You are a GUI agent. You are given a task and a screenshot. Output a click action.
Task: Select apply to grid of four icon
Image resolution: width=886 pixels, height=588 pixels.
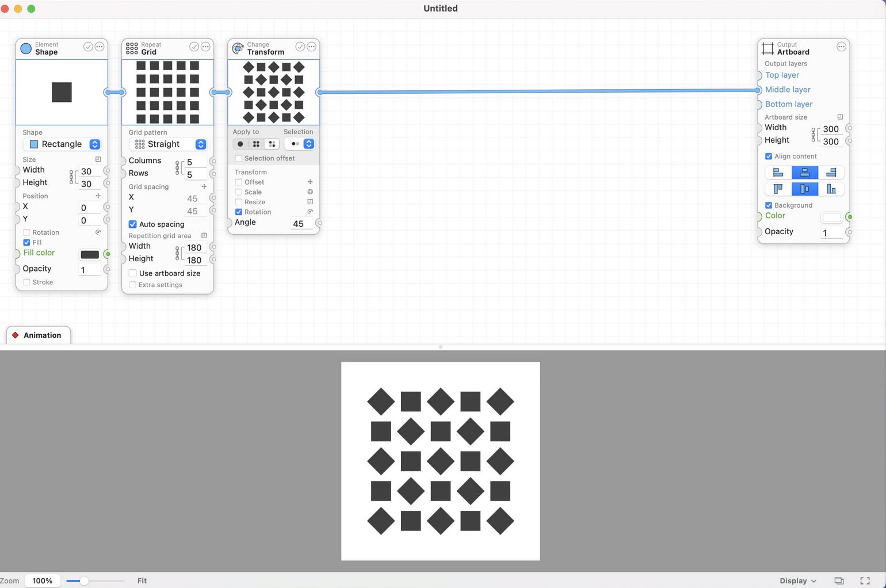(x=256, y=144)
